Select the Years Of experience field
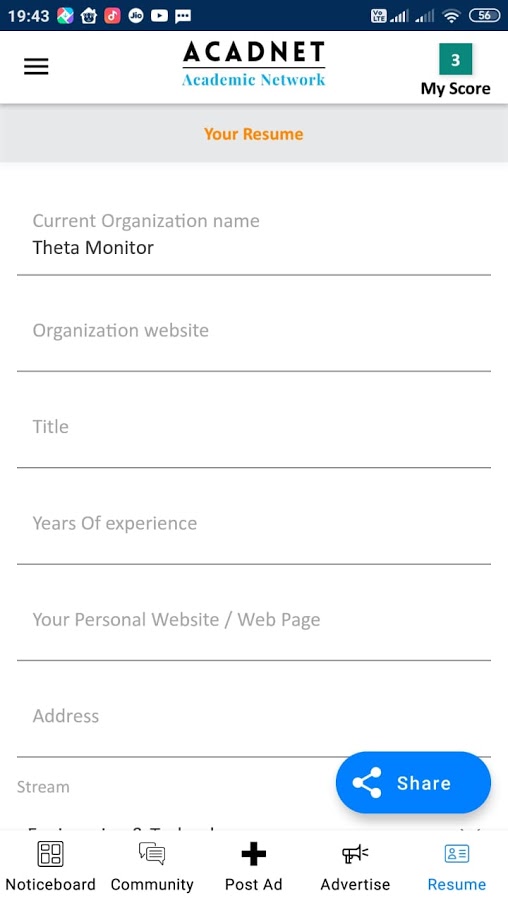 pos(253,523)
